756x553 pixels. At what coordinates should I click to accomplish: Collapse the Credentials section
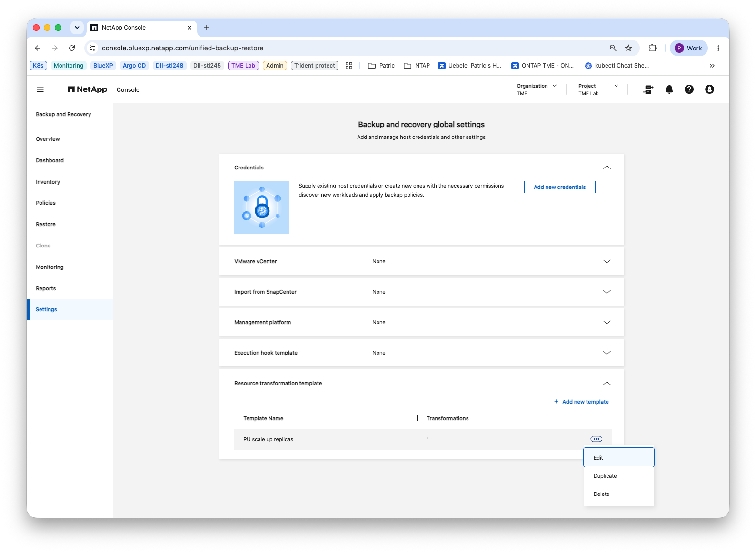click(x=607, y=168)
